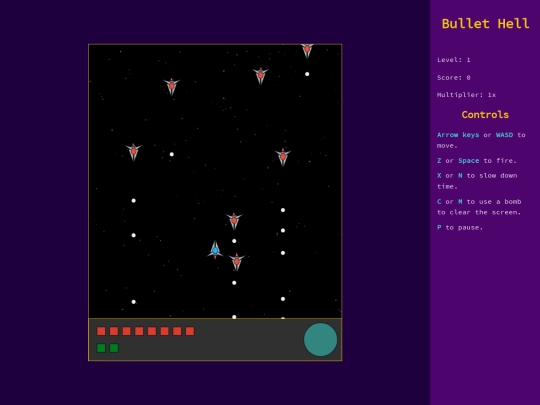Click the fifth red health square
Screen dimensions: 540x405
152,331
